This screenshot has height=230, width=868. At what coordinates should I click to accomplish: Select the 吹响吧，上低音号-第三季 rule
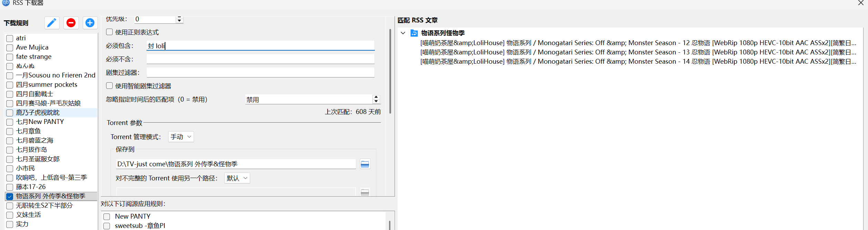click(52, 178)
